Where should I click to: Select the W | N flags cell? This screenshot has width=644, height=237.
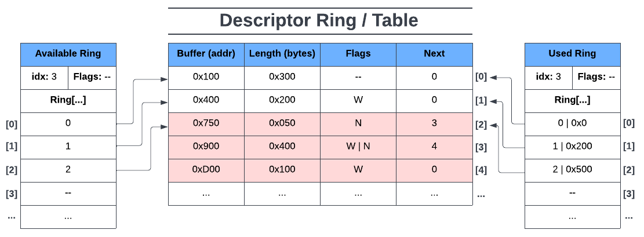358,147
